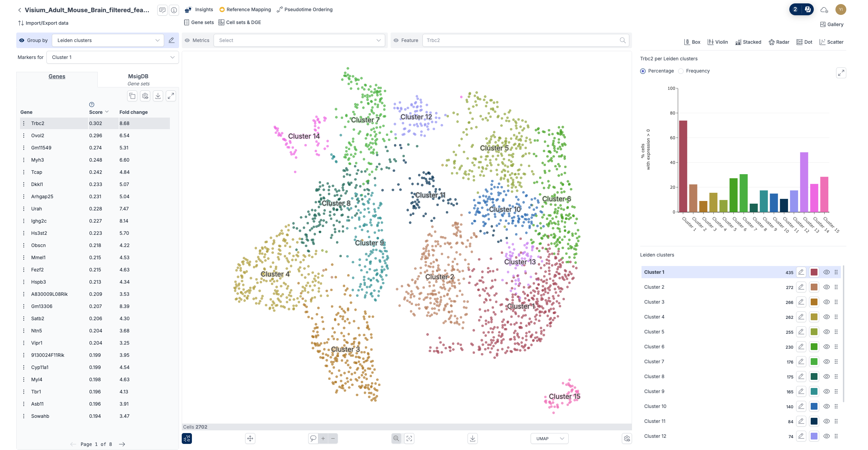
Task: Click Import/Export data
Action: click(43, 23)
